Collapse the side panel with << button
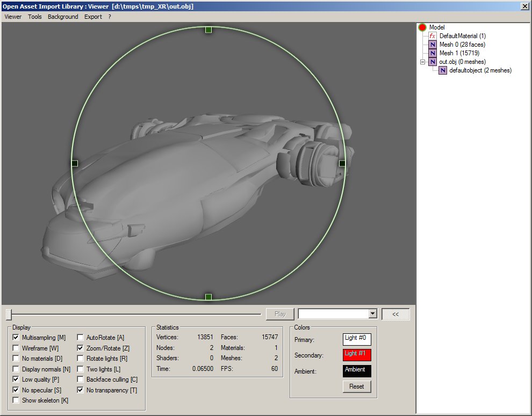 coord(396,314)
